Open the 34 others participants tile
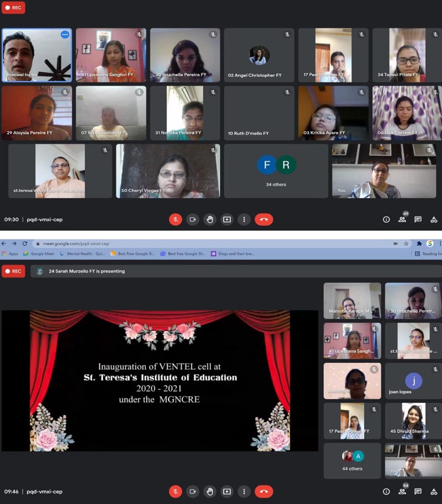Viewport: 442px width, 504px height. (276, 171)
